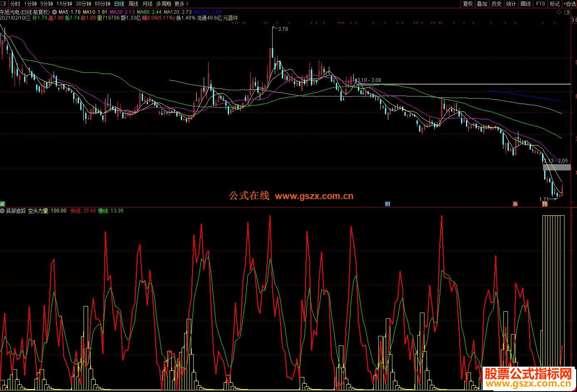Click the 3.10 - 3.08 gap label

tap(369, 80)
